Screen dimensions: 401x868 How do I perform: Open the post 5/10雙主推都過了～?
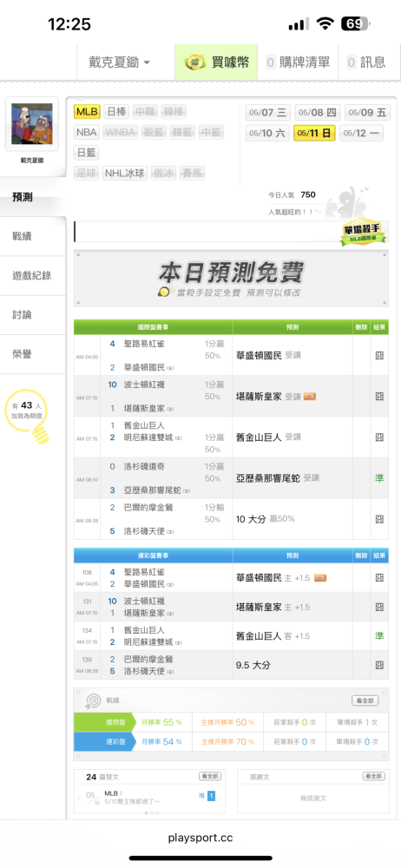(x=133, y=801)
